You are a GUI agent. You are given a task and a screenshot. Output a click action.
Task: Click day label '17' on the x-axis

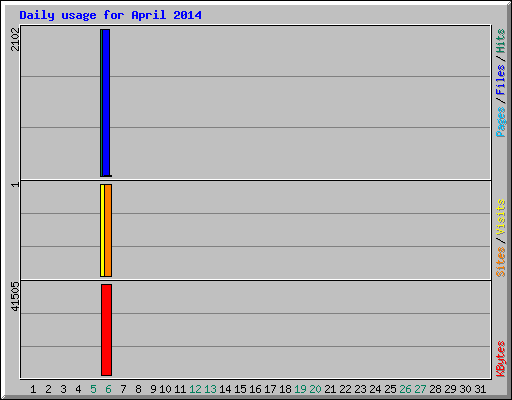(270, 389)
